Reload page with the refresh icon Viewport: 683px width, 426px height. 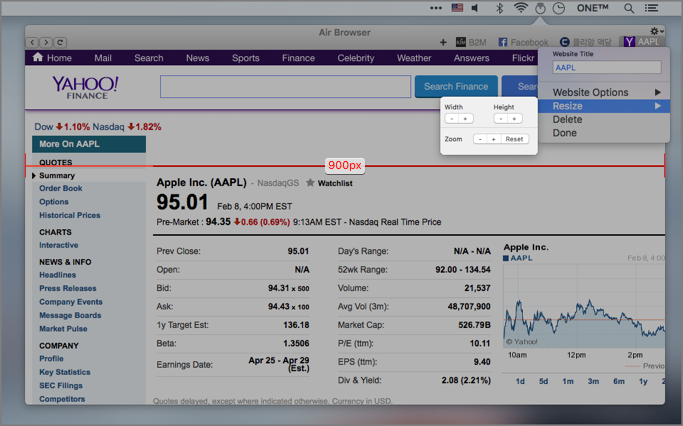coord(60,42)
